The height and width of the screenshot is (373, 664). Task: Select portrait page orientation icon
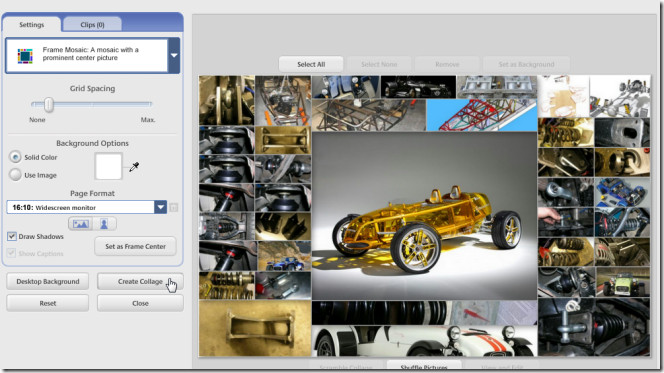click(104, 224)
